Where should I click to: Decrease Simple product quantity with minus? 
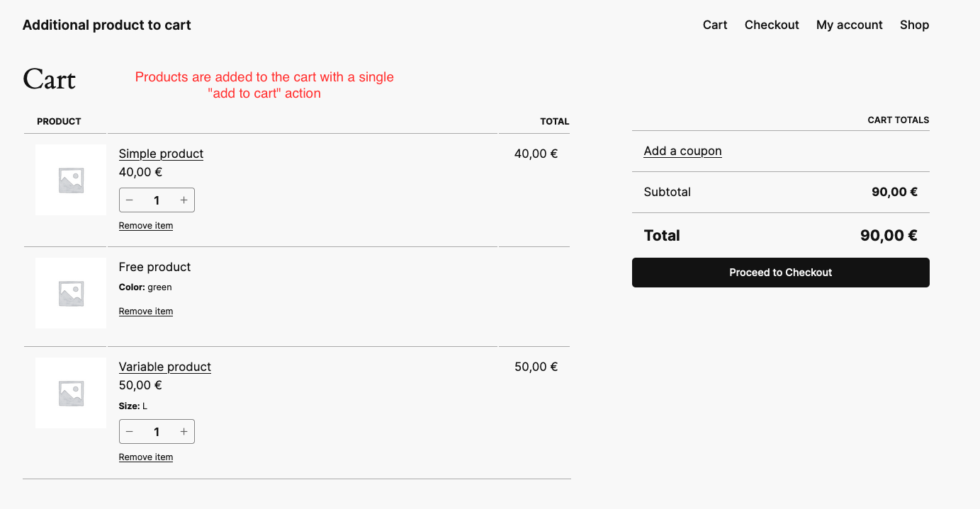(130, 200)
